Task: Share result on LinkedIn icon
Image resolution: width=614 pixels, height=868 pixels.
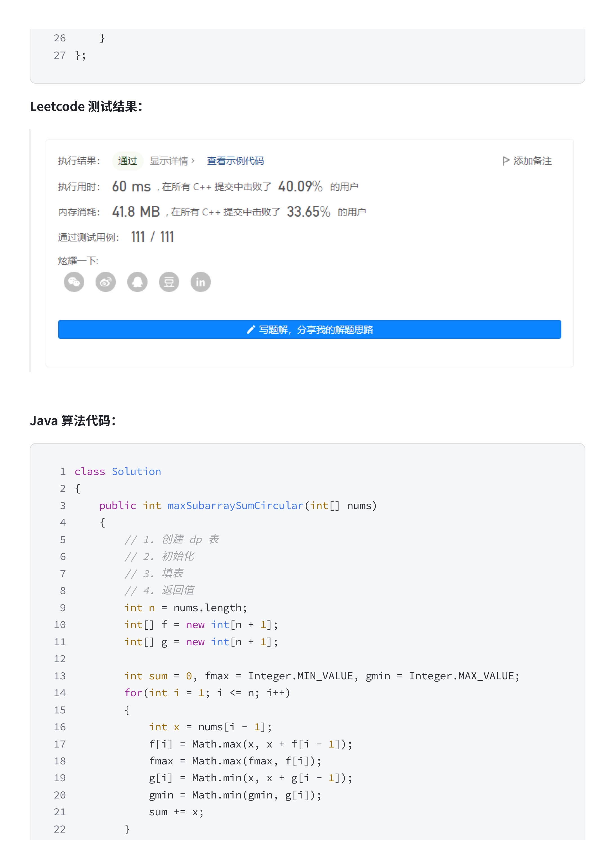Action: [x=200, y=282]
